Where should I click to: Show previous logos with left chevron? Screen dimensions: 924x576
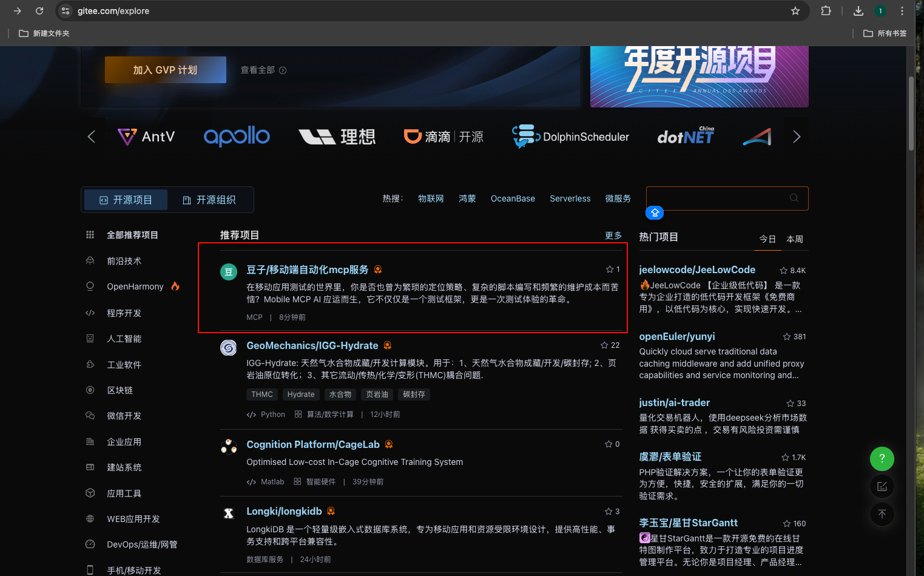click(x=92, y=137)
